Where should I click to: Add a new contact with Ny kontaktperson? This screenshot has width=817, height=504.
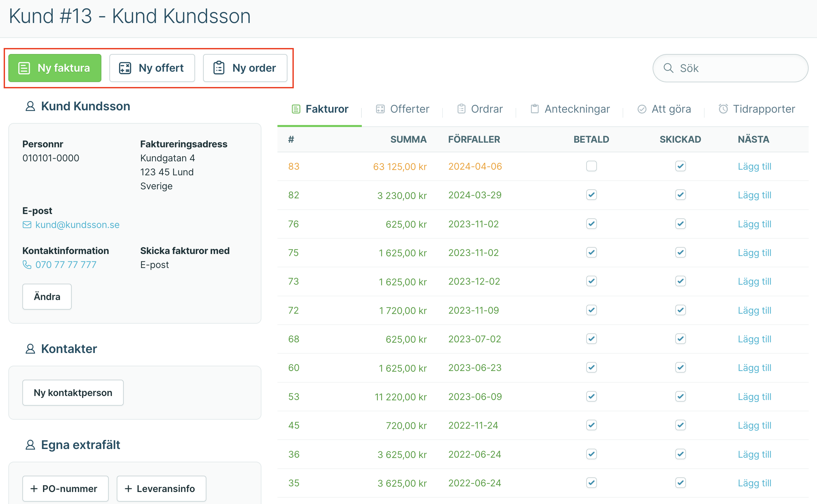pyautogui.click(x=73, y=393)
